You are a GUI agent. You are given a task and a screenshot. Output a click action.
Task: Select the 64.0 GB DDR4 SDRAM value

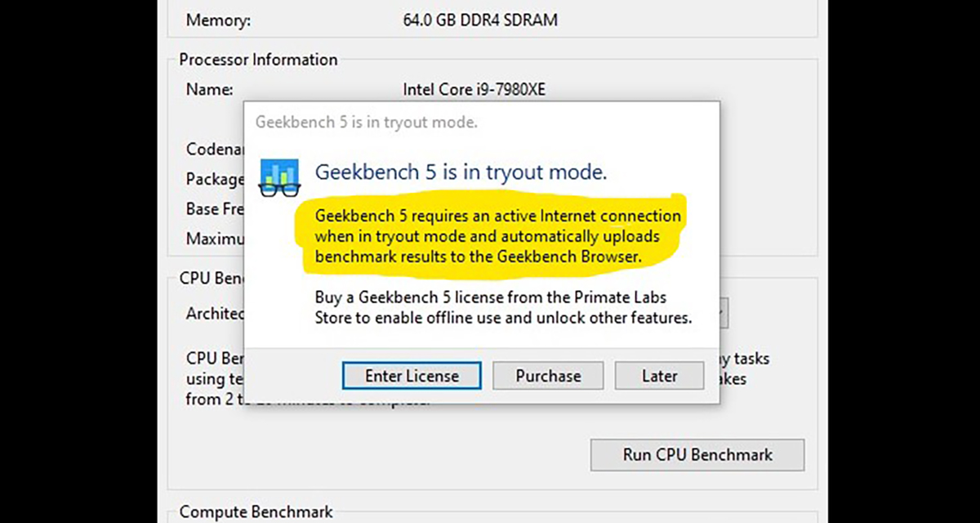(x=480, y=20)
